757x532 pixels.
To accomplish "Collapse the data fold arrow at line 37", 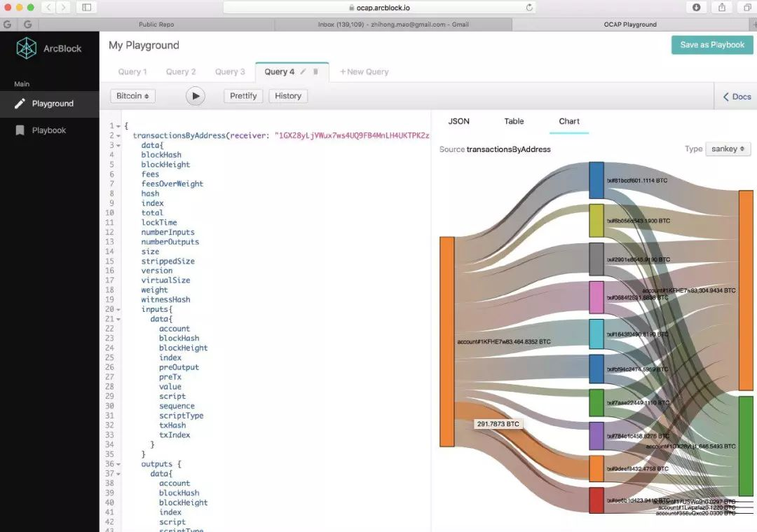I will (x=118, y=474).
